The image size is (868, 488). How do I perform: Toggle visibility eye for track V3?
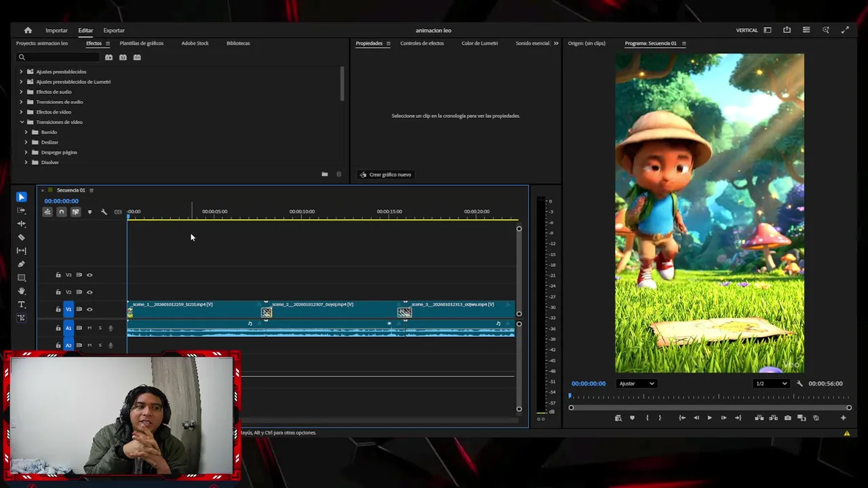tap(90, 275)
